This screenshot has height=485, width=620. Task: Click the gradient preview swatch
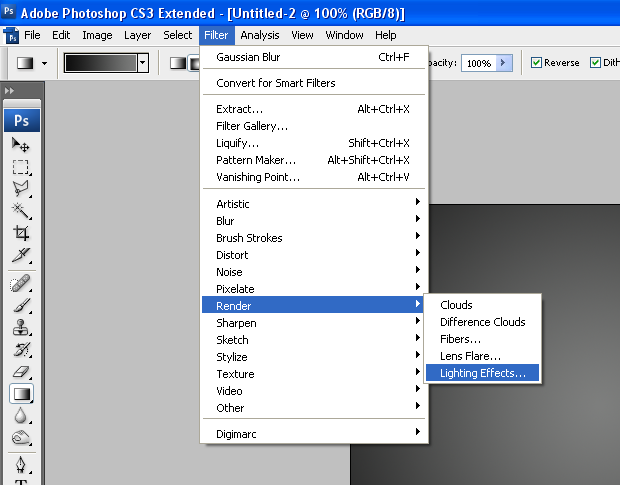coord(101,63)
